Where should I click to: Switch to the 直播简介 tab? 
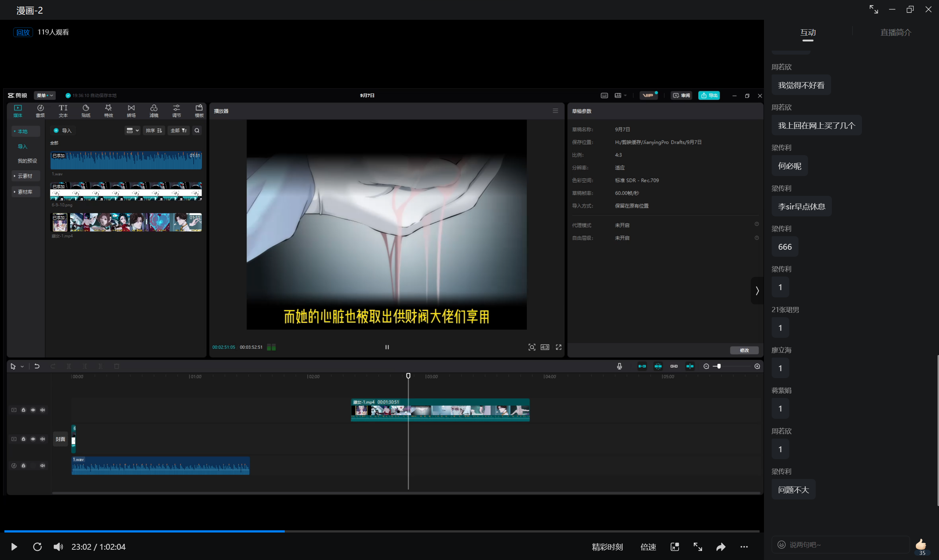click(896, 32)
